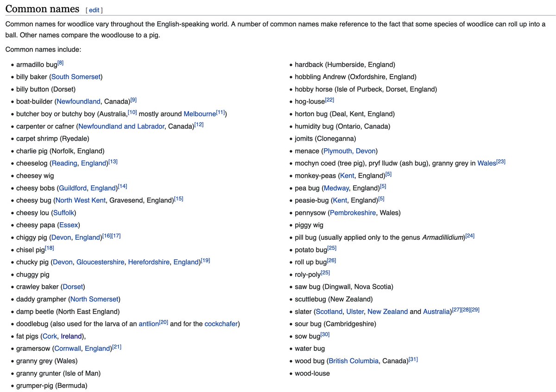Open citation [25] after potato bug
The width and height of the screenshot is (556, 392).
click(332, 248)
